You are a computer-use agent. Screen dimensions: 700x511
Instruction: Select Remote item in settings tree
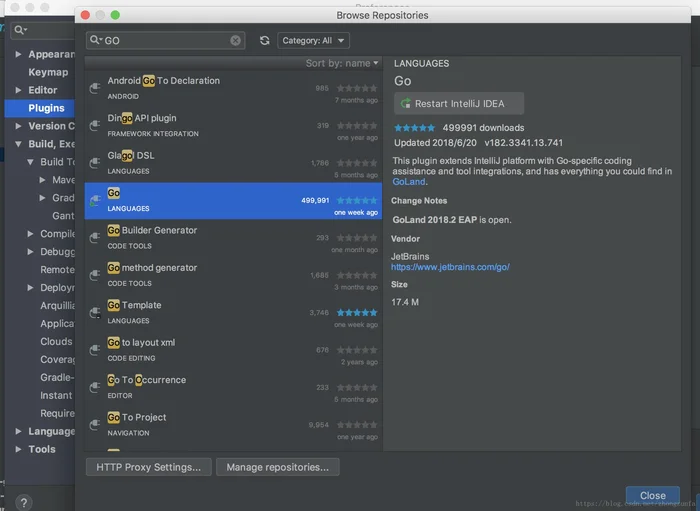coord(57,270)
